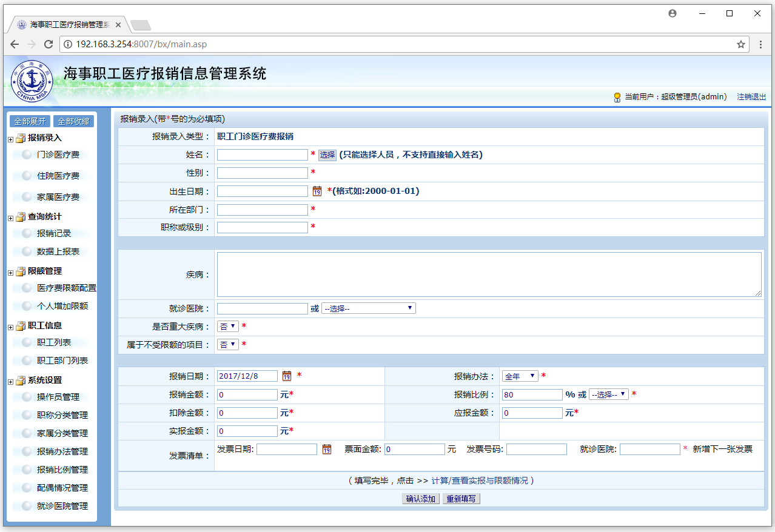
Task: Toggle the 系统设置 tree expander
Action: [10, 382]
